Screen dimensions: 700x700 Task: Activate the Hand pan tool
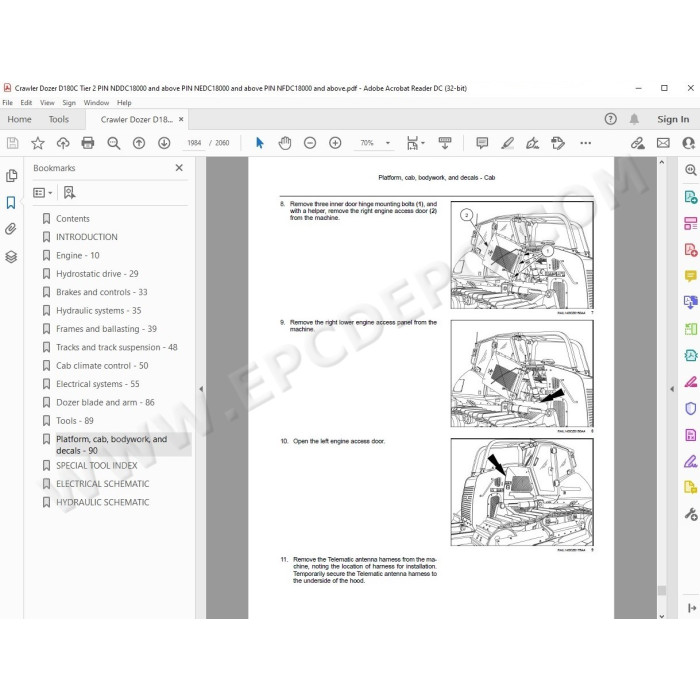click(285, 143)
